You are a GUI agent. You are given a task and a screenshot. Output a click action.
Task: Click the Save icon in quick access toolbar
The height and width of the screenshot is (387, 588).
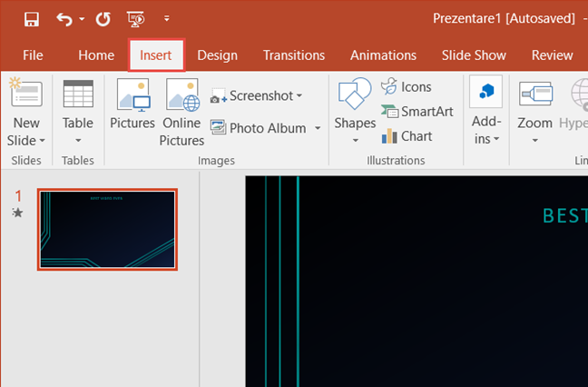click(x=32, y=19)
